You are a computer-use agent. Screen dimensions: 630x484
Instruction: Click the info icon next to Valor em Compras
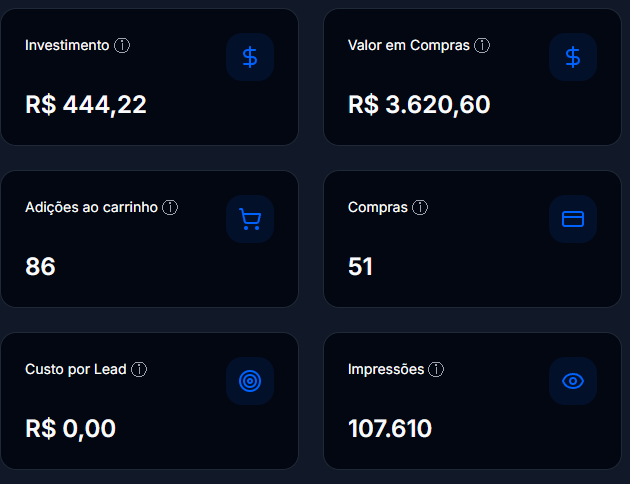coord(482,46)
